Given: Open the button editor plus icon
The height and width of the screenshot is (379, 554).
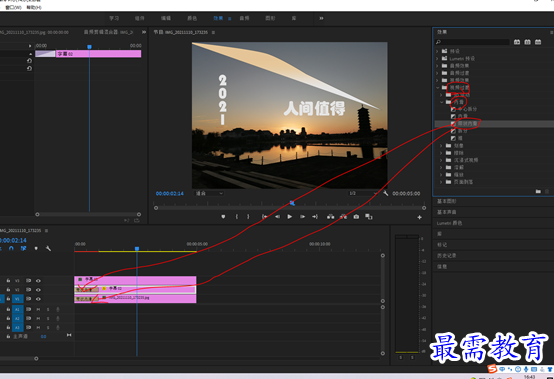Looking at the screenshot, I should point(419,217).
